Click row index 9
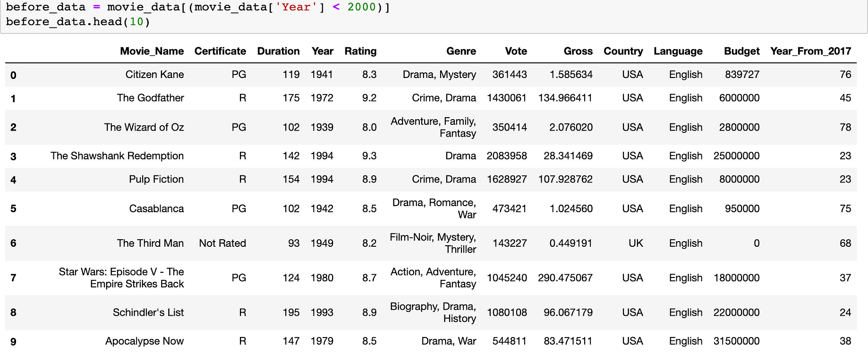Image resolution: width=868 pixels, height=355 pixels. 13,342
